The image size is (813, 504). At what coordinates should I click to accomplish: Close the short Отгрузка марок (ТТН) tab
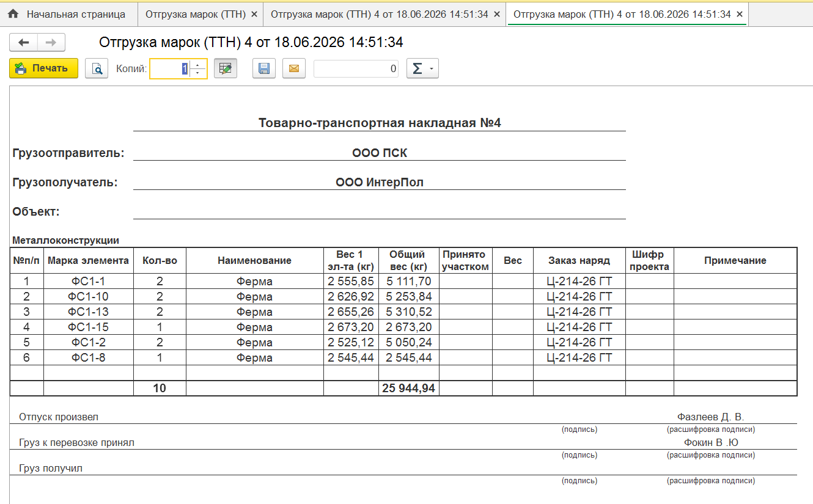tap(254, 14)
